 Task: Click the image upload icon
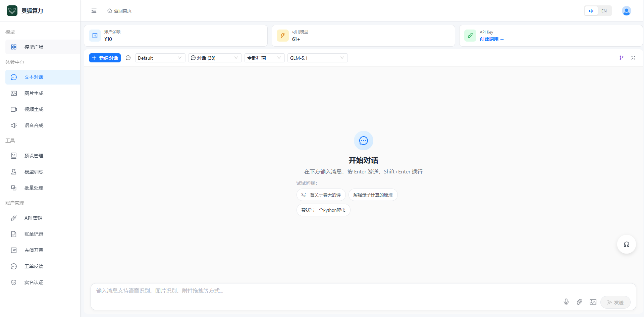point(593,302)
